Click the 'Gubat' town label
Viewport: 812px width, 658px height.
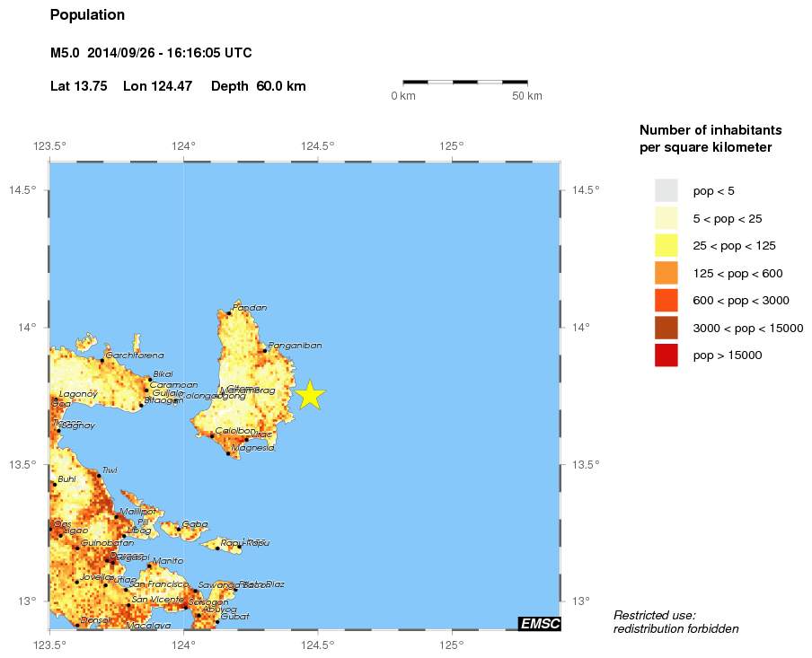[x=235, y=616]
